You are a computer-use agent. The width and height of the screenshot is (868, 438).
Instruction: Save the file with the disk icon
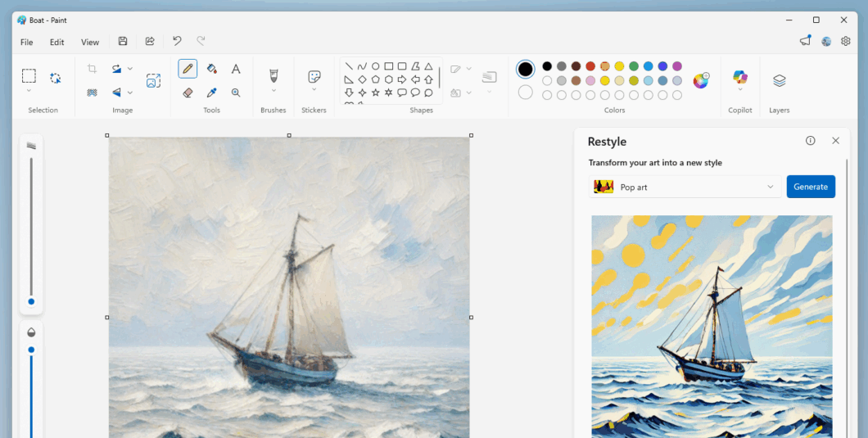[x=123, y=42]
